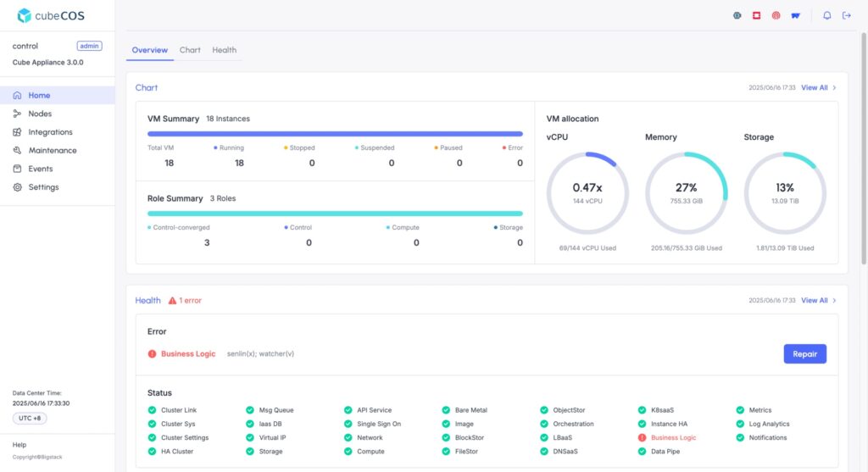Open the pink Ceph circular icon

click(x=776, y=15)
